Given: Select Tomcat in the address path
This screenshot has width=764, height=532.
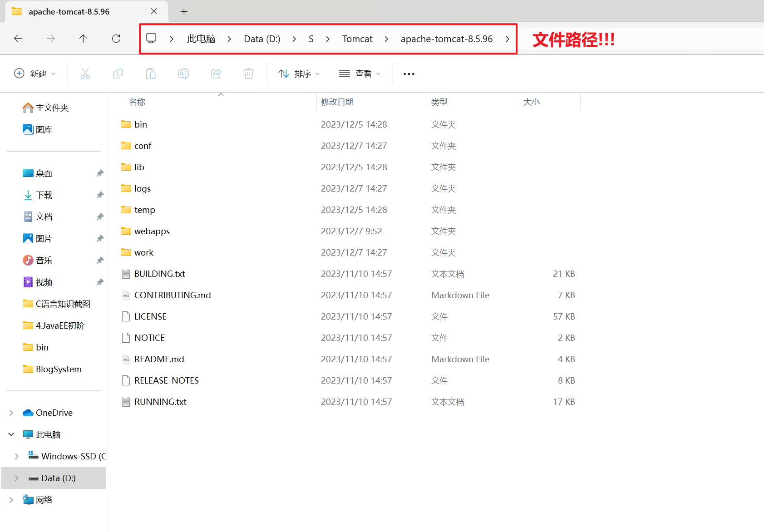Looking at the screenshot, I should coord(357,39).
